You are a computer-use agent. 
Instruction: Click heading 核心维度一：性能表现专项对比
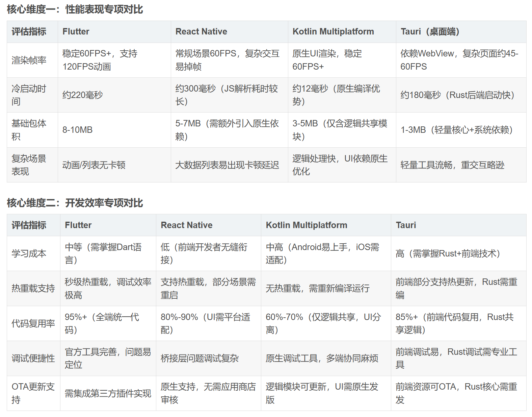click(75, 9)
